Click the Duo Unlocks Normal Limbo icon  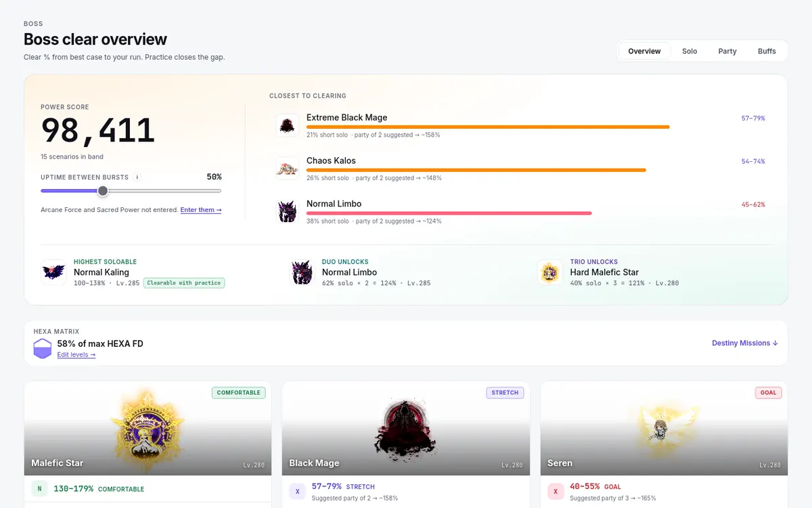(301, 272)
